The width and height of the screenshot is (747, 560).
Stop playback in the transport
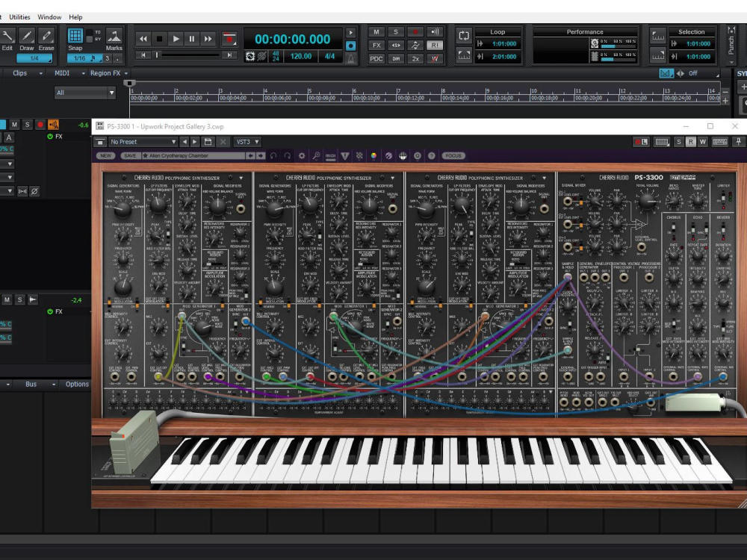(x=160, y=39)
